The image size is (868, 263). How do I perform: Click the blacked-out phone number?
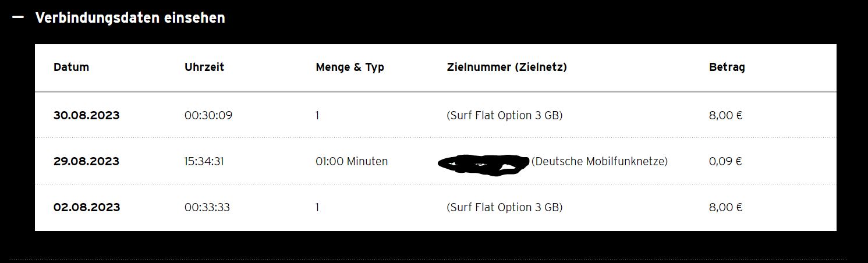point(483,164)
